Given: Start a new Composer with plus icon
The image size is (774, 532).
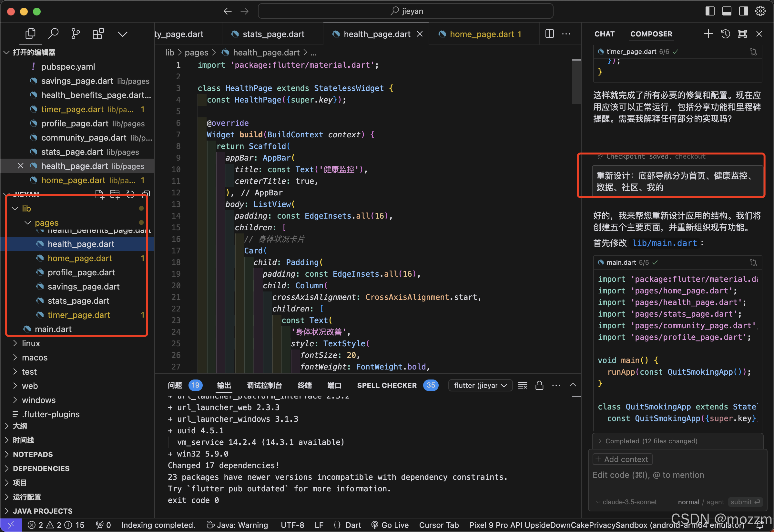Looking at the screenshot, I should click(708, 34).
